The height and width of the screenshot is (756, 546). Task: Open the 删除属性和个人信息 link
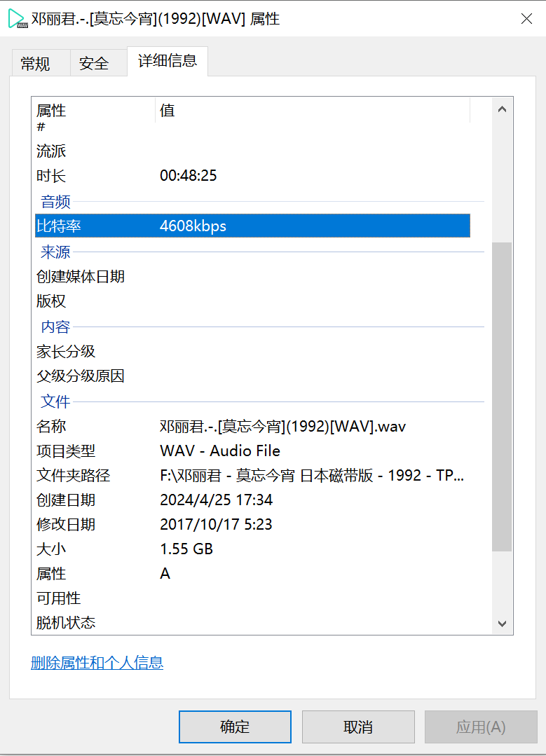tap(97, 663)
